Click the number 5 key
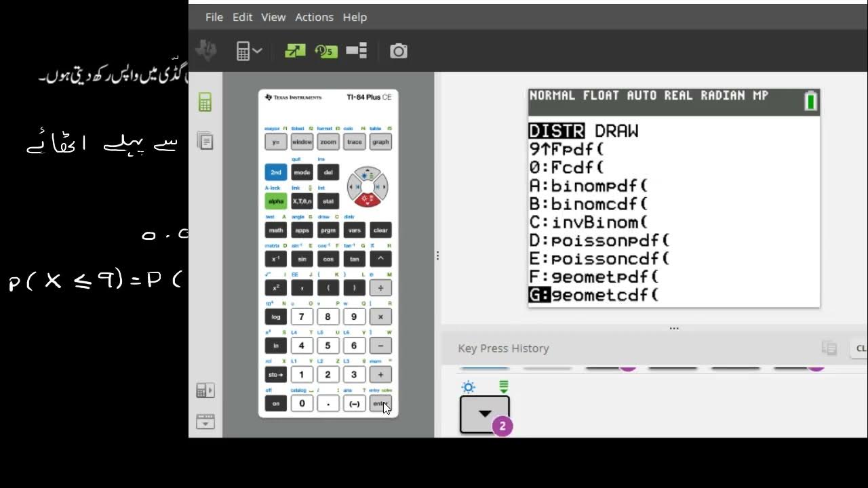 328,346
